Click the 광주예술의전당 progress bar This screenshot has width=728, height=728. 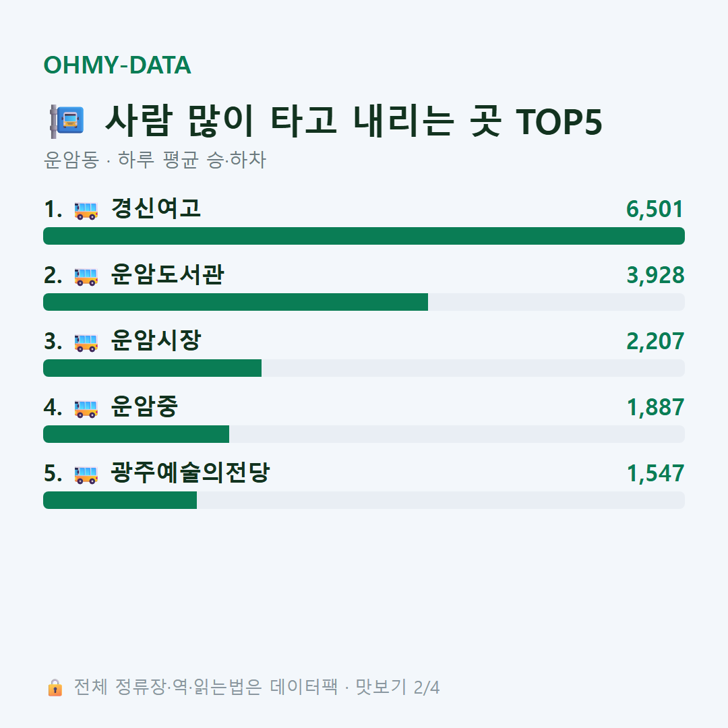click(364, 500)
